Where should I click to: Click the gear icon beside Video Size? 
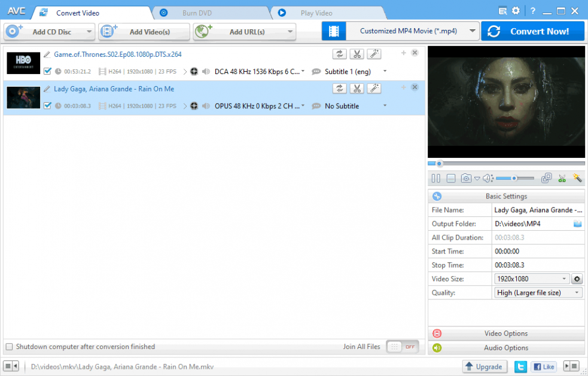tap(577, 279)
